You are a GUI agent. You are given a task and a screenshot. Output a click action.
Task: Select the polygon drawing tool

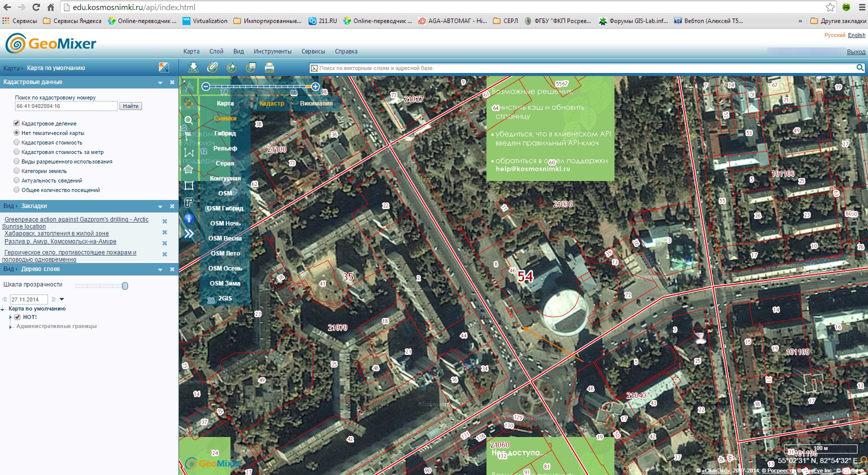[x=188, y=169]
